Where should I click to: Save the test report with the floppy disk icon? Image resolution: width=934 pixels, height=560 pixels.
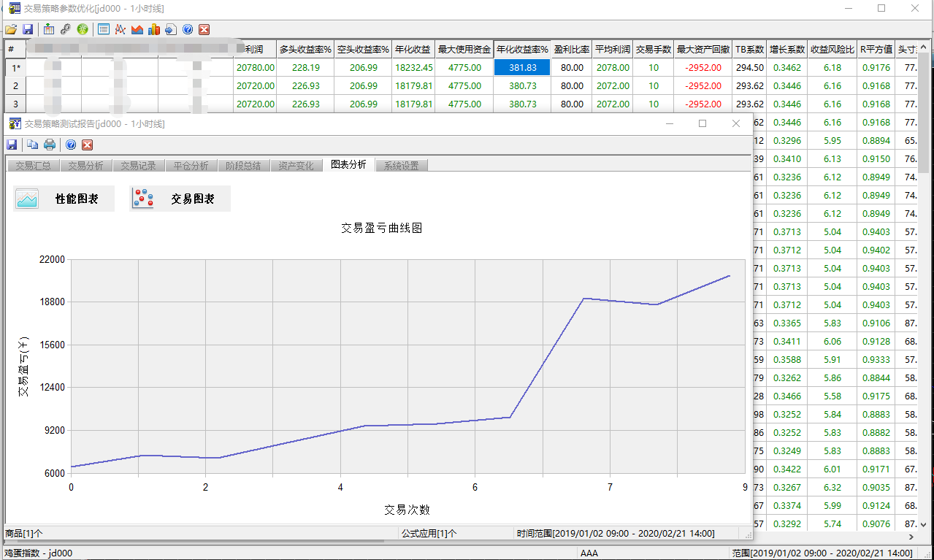pos(12,145)
